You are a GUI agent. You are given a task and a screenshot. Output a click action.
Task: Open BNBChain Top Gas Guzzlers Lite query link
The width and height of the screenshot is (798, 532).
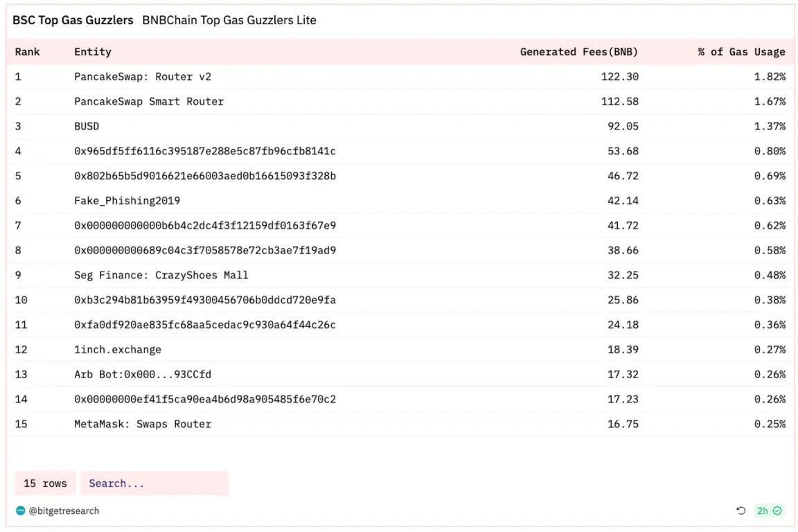(x=229, y=20)
